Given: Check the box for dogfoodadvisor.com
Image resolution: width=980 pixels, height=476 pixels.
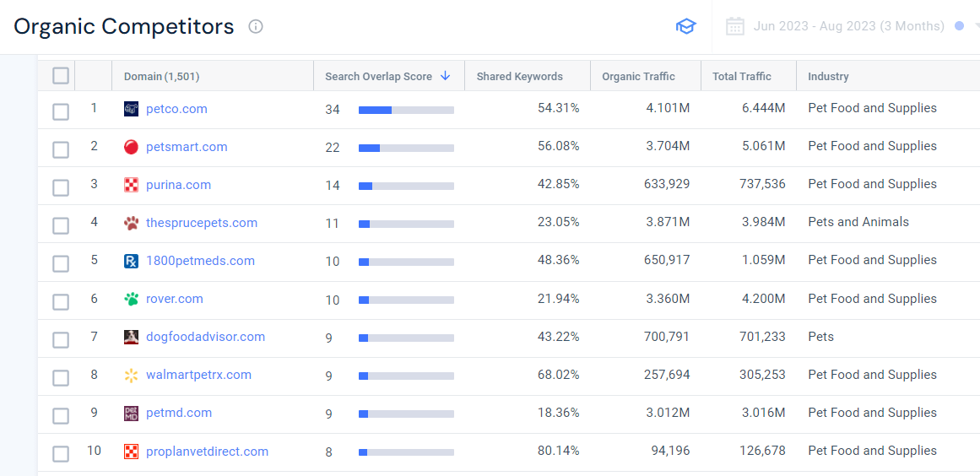Looking at the screenshot, I should pyautogui.click(x=61, y=340).
